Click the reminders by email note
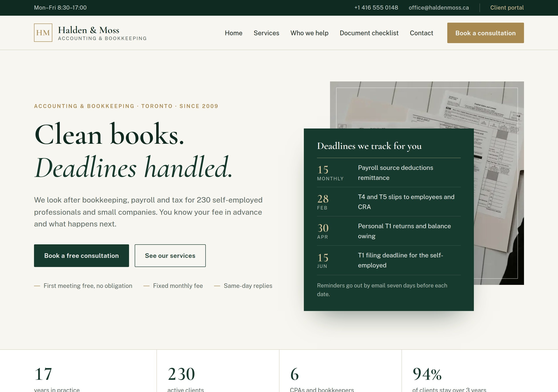Viewport: 558px width, 392px height. tap(382, 290)
